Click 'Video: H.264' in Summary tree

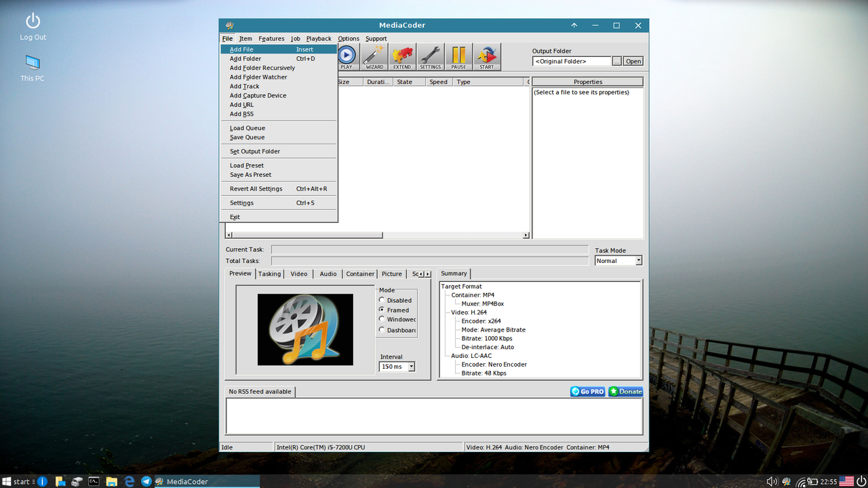(469, 312)
